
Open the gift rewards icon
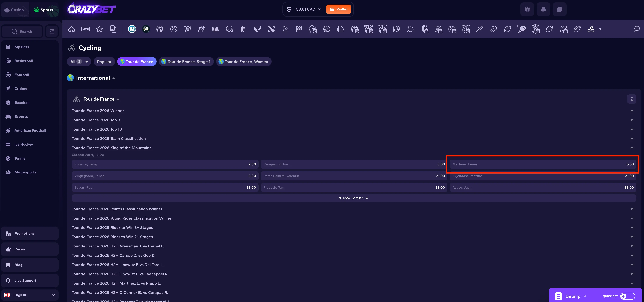tap(527, 9)
